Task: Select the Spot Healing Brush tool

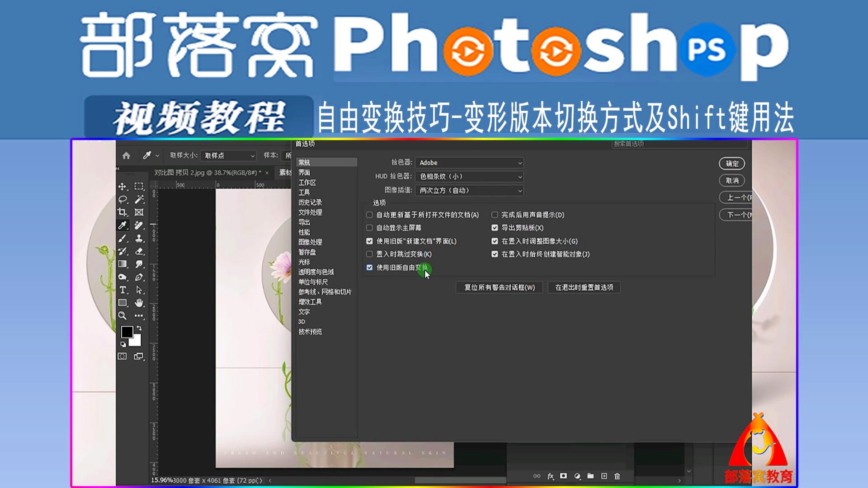Action: click(139, 225)
